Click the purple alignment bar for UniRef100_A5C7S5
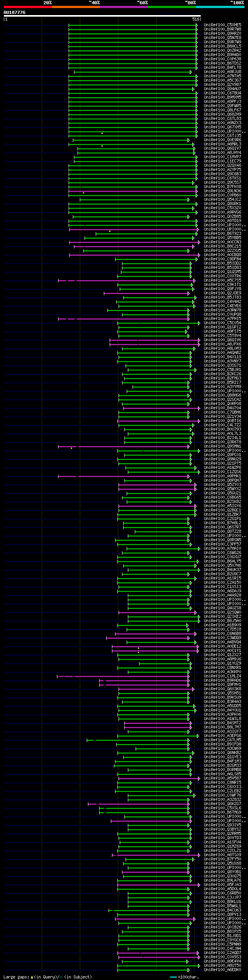Image resolution: width=248 pixels, height=980 pixels. click(127, 280)
